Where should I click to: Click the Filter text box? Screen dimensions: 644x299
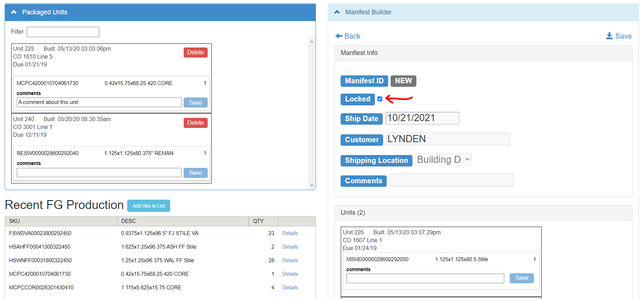pyautogui.click(x=63, y=32)
